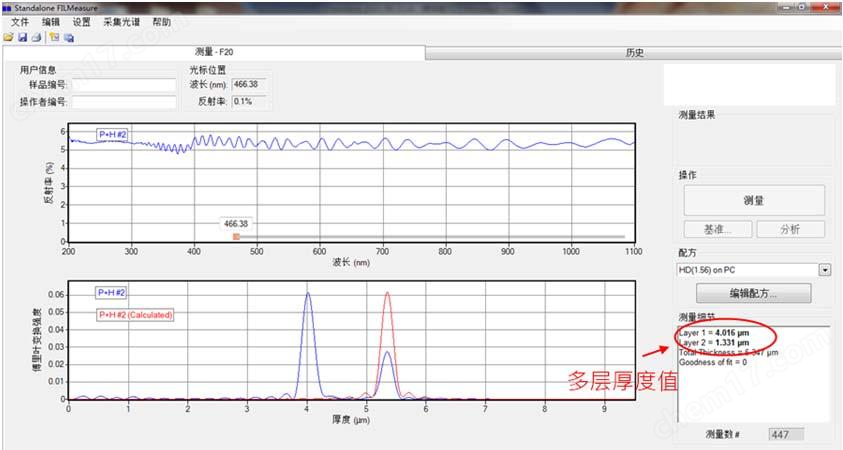Expand the 配方 dropdown showing HD(1.56) on PC
This screenshot has height=450, width=843.
(825, 270)
